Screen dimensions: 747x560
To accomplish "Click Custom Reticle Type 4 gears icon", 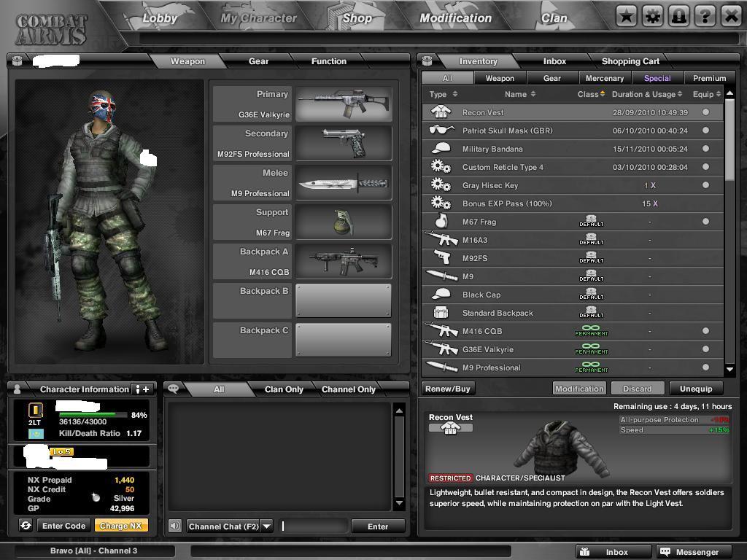I will 441,167.
